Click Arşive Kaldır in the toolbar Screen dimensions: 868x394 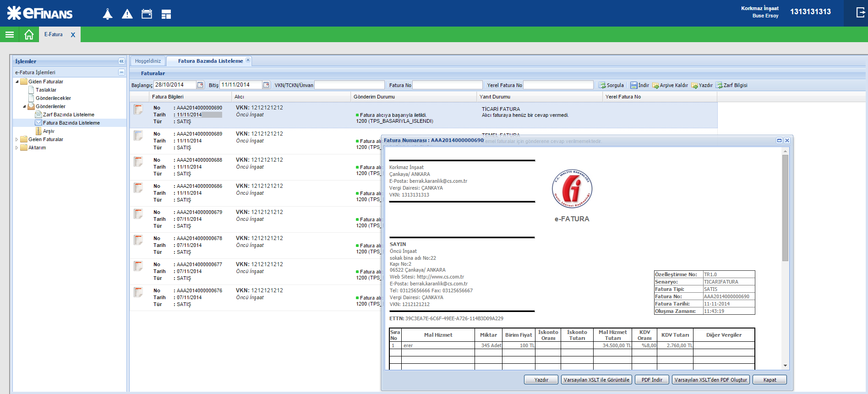pos(670,85)
